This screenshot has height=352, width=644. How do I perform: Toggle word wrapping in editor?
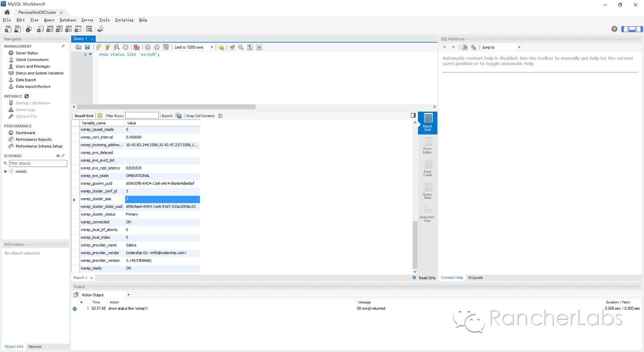(x=259, y=47)
